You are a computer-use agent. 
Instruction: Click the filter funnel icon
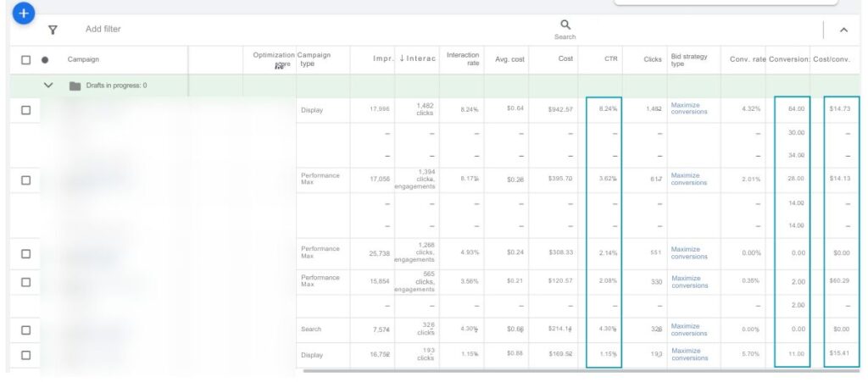53,30
